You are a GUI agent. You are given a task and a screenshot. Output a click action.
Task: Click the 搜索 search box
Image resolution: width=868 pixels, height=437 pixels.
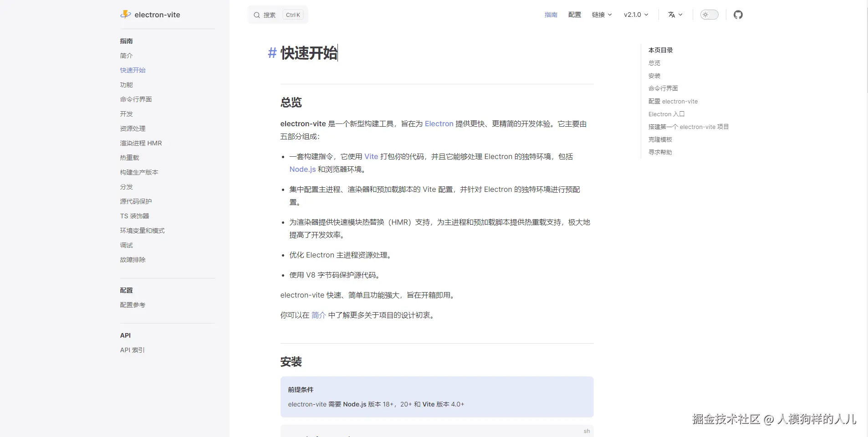tap(278, 15)
